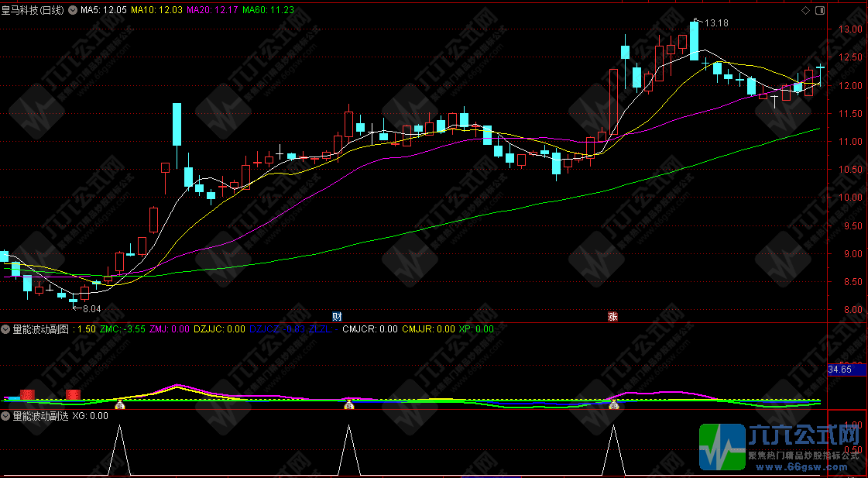Click the 8.04 low price label
The height and width of the screenshot is (478, 868).
[91, 308]
